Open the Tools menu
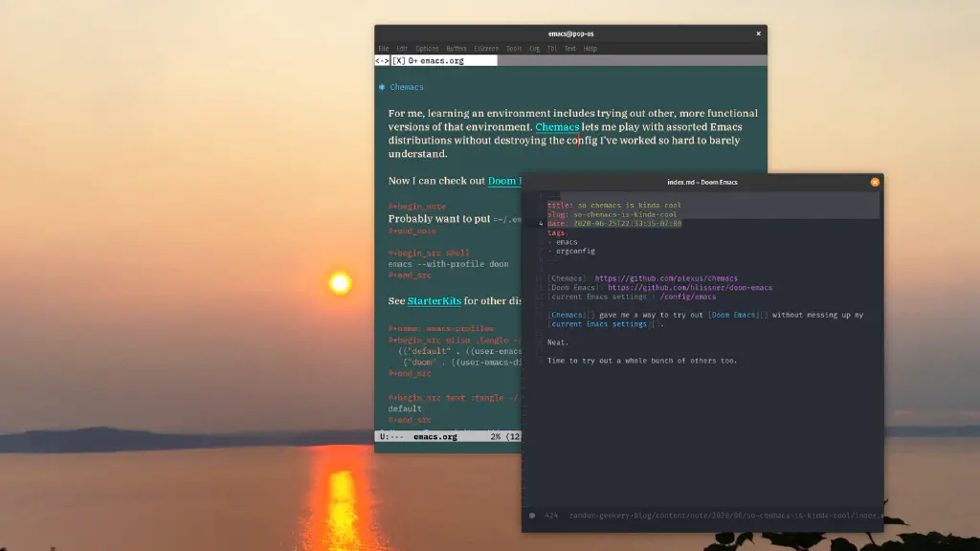980x551 pixels. point(514,48)
